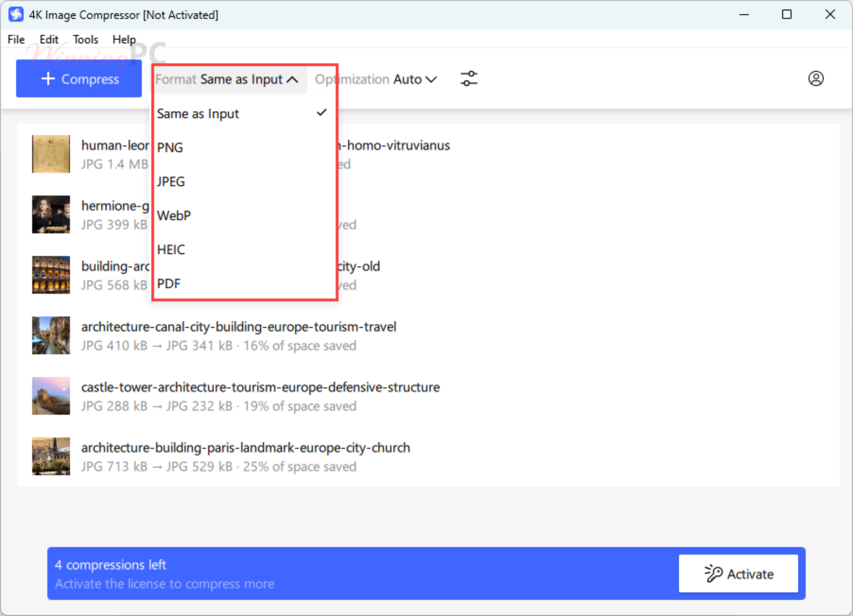The image size is (853, 616).
Task: Open the compression settings sliders icon
Action: [x=469, y=79]
